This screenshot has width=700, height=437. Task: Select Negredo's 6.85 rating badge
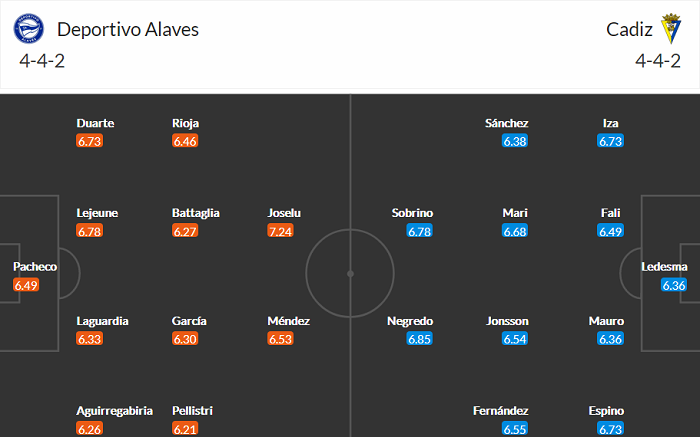click(x=419, y=339)
